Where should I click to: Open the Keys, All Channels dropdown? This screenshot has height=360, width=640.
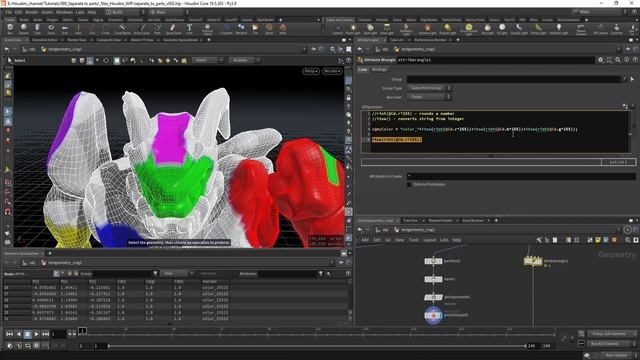611,334
